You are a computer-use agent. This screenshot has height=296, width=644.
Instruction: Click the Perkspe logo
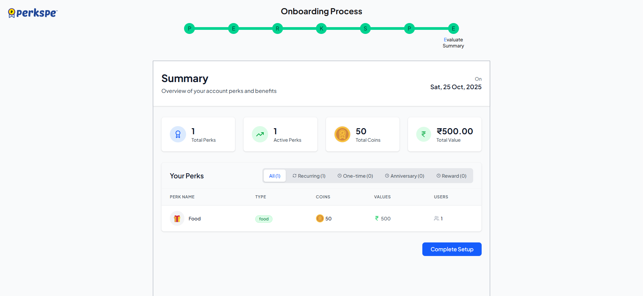(33, 13)
